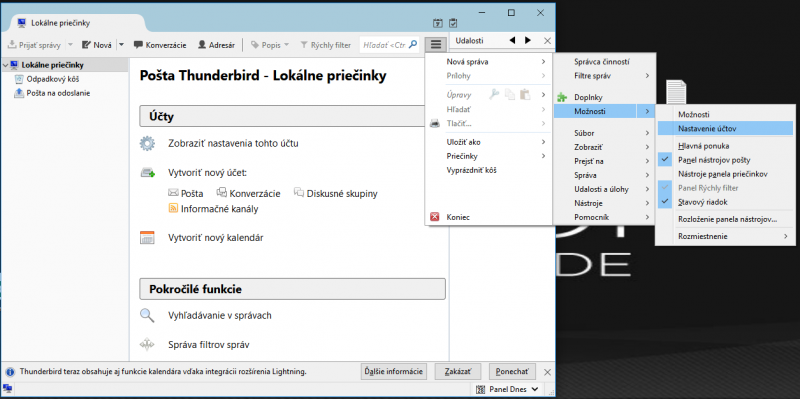Close the Udalosti events pane
The height and width of the screenshot is (399, 800).
coord(547,41)
